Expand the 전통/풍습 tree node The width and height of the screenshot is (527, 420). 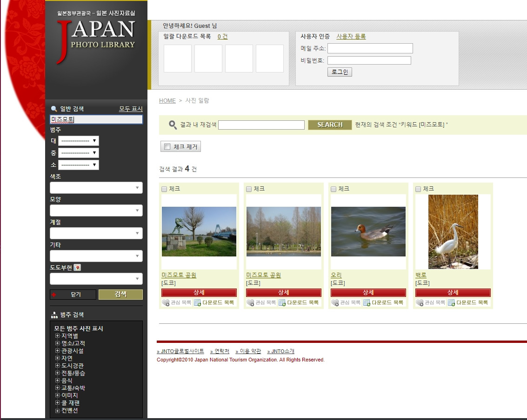(x=58, y=373)
